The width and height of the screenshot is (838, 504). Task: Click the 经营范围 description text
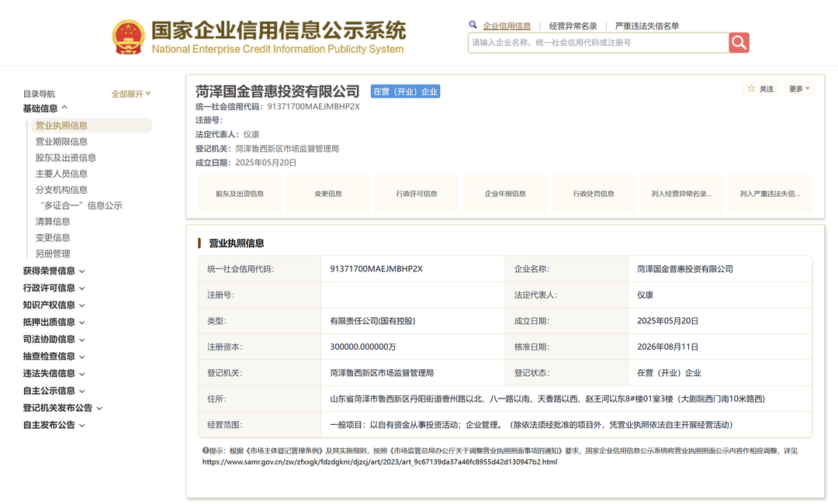(x=532, y=425)
